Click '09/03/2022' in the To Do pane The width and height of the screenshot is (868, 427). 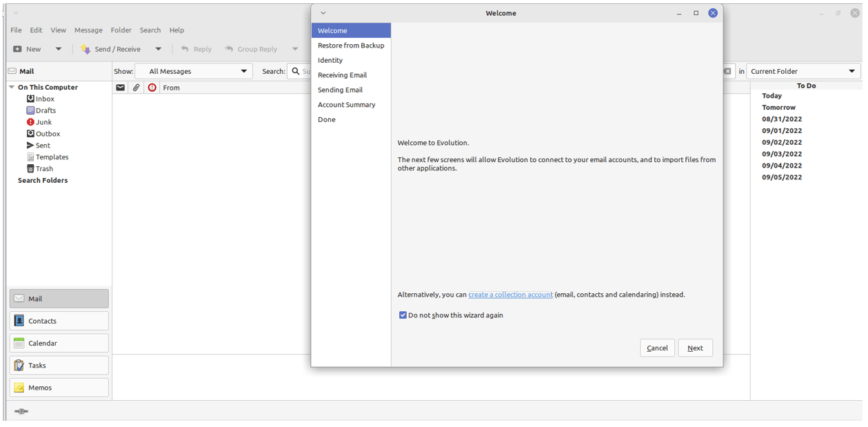782,154
